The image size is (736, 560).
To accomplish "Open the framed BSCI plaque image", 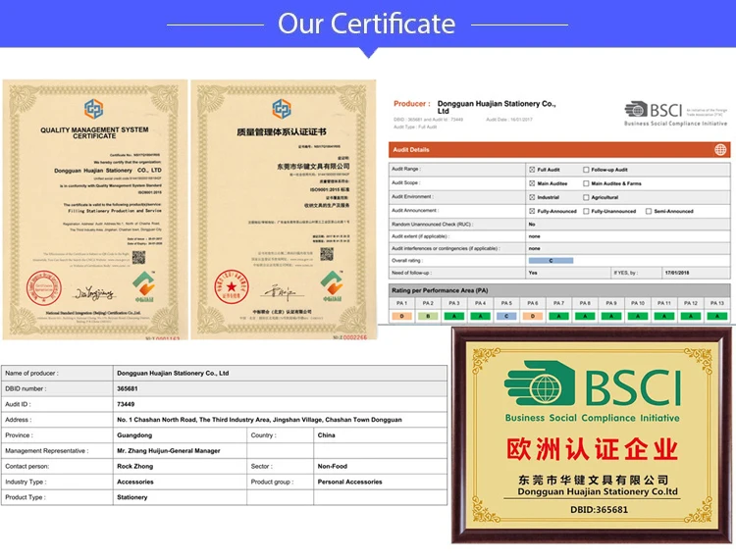I will (x=592, y=435).
